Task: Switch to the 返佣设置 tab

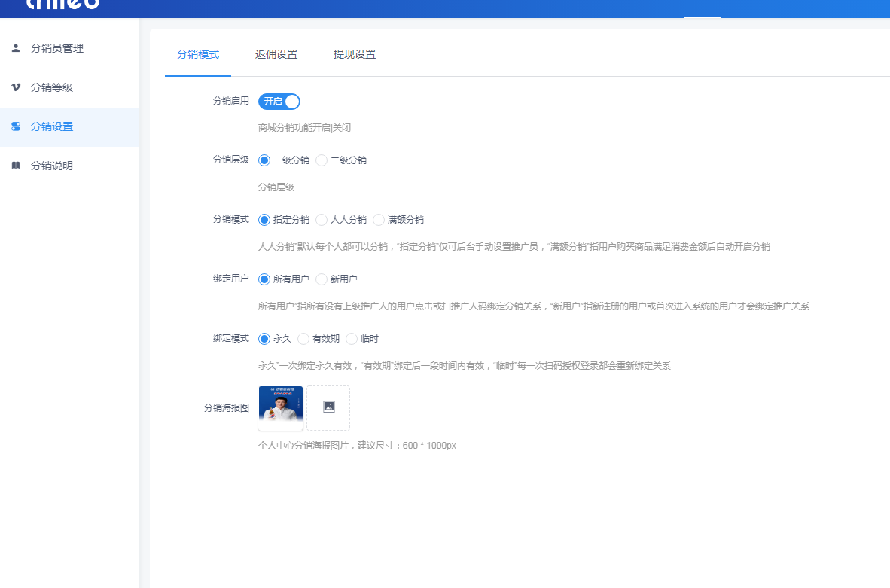Action: [276, 54]
